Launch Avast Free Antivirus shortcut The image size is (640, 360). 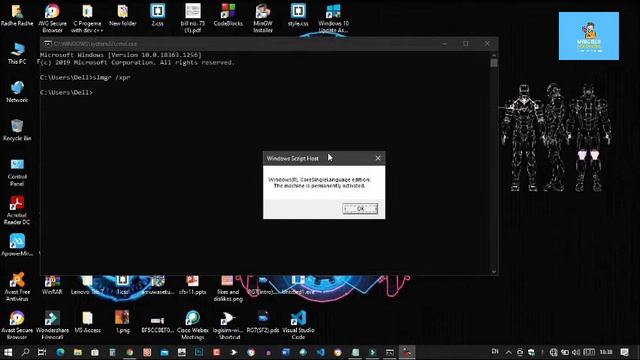click(x=17, y=287)
